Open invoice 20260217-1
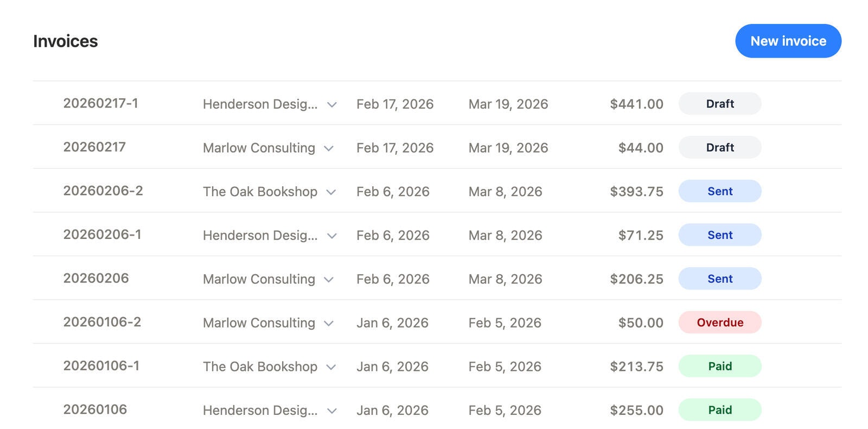Viewport: 868px width, 429px height. (101, 104)
